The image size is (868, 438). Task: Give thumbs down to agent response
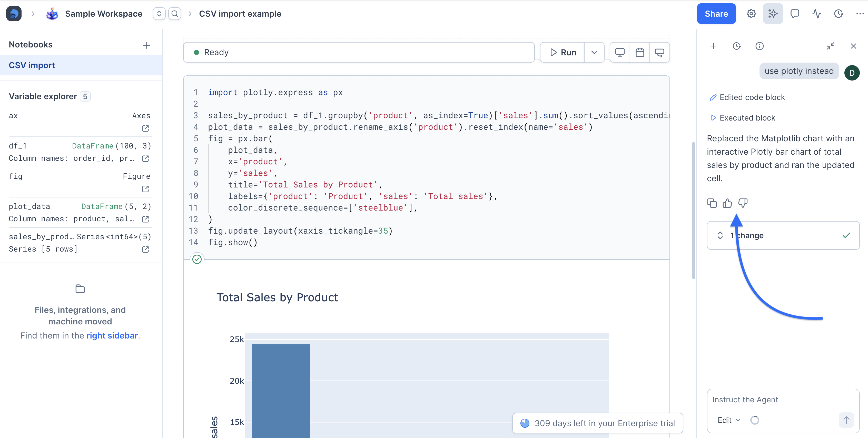click(743, 203)
